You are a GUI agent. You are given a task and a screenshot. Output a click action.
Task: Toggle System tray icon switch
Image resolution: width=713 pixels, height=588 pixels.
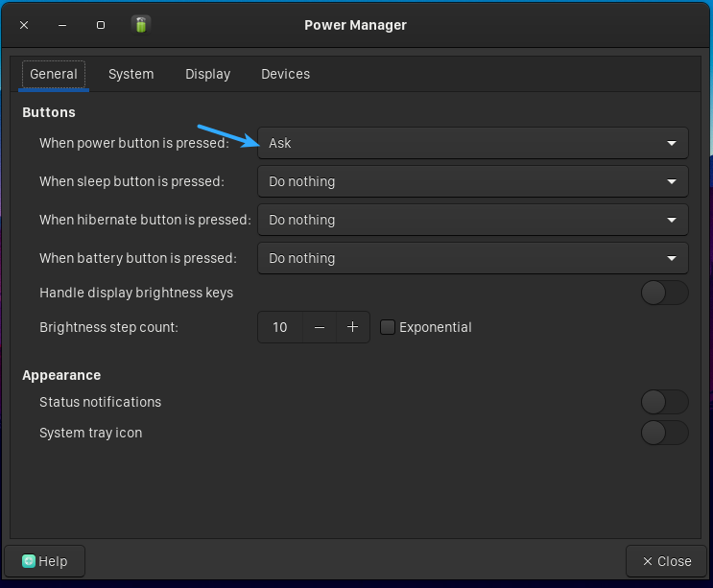pyautogui.click(x=664, y=433)
